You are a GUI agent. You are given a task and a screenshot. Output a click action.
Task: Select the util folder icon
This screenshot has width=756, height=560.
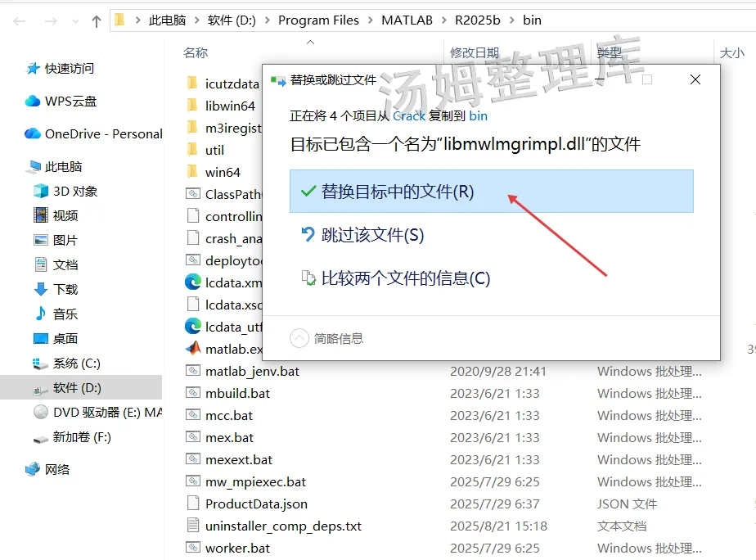192,150
